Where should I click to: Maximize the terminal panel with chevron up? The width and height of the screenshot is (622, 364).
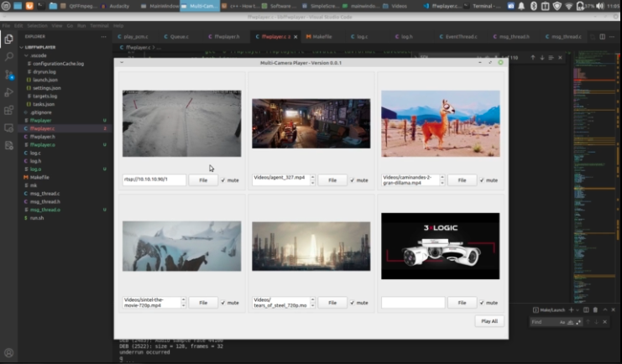point(605,309)
